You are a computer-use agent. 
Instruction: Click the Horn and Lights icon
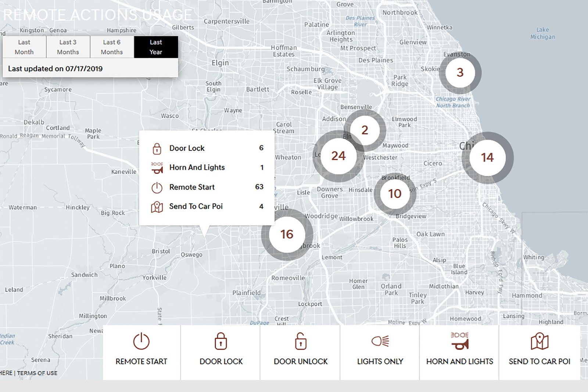[460, 341]
